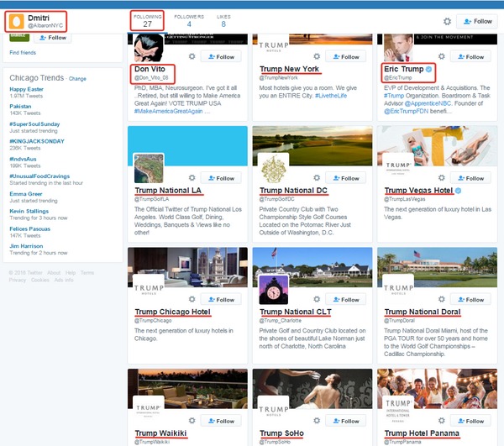Open gear menu on Trump National CLT card
Screen dimensions: 504x446
tap(317, 300)
